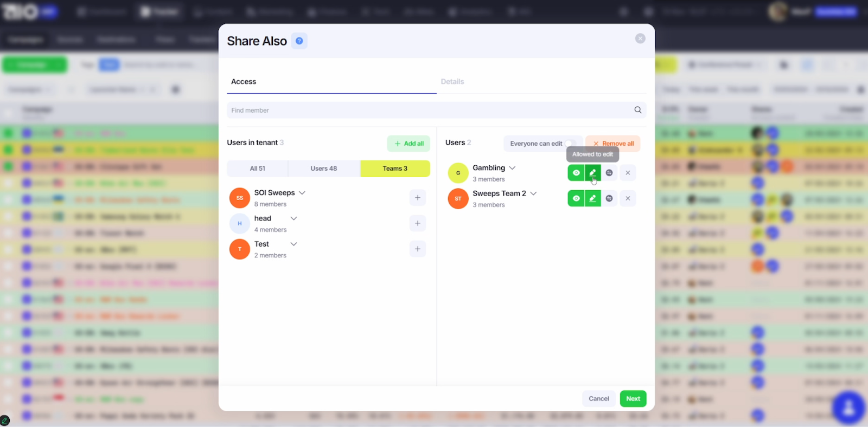Switch to the Details tab
868x427 pixels.
point(452,82)
